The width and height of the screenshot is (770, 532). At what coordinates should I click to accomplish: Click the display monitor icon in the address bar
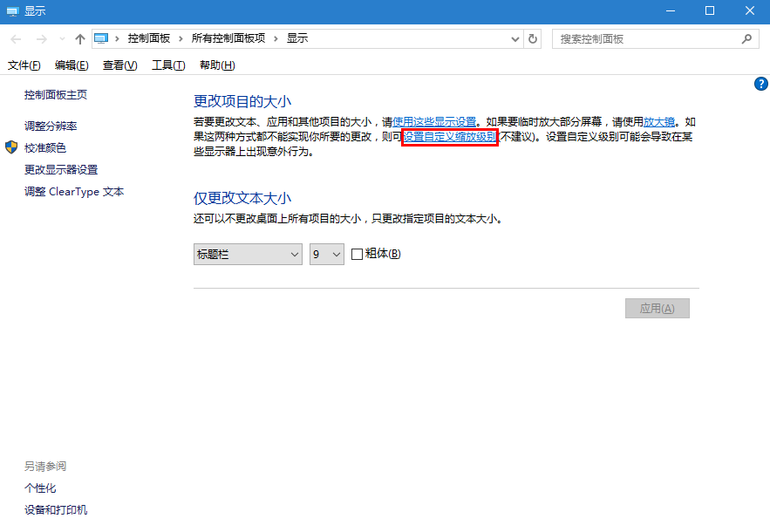click(x=101, y=38)
